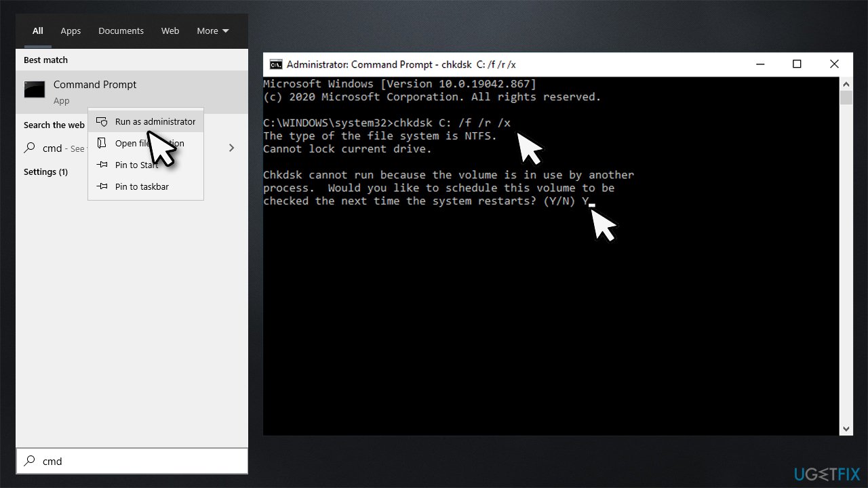Click the magnifier icon next to cmd web result
868x488 pixels.
pyautogui.click(x=30, y=148)
